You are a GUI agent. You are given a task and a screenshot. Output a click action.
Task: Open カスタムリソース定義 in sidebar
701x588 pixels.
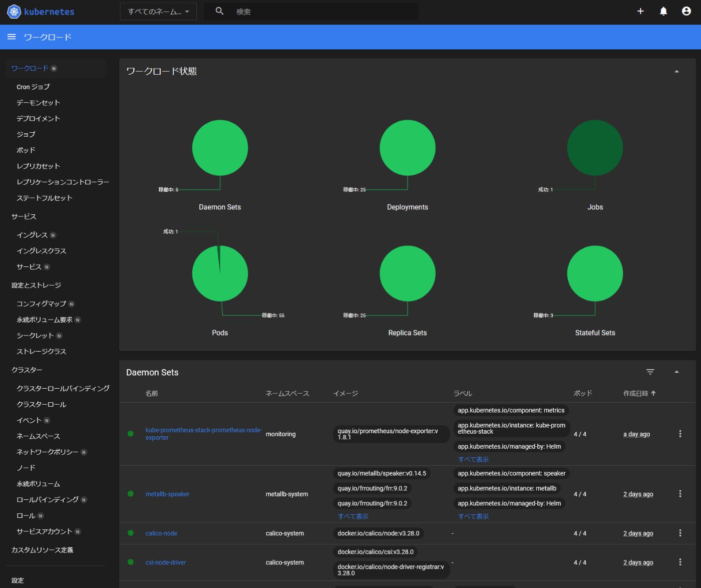tap(42, 550)
